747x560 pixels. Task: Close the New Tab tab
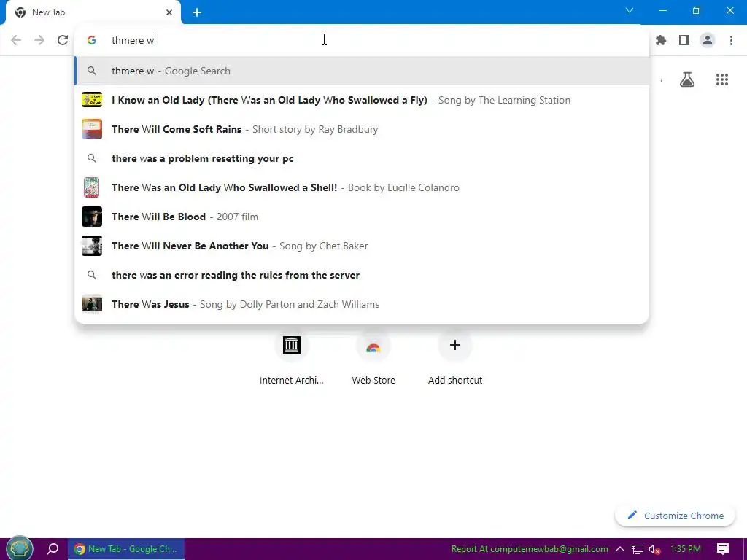click(x=169, y=12)
